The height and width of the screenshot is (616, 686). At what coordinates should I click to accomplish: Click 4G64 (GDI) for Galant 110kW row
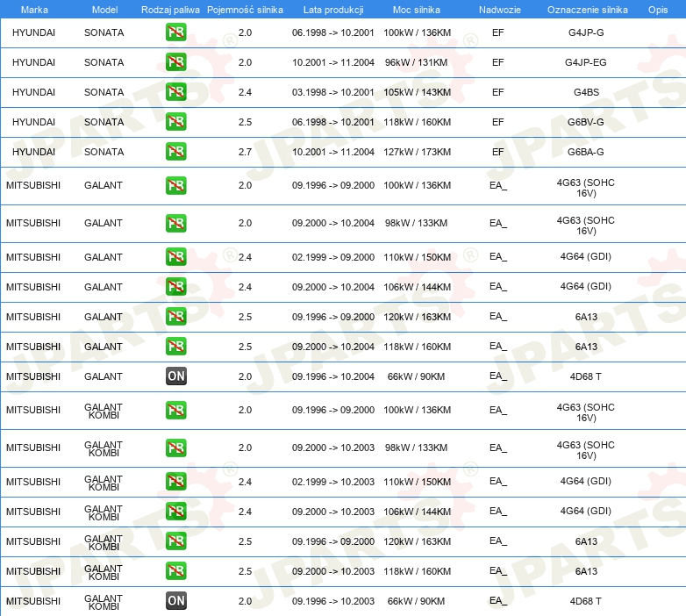tap(586, 256)
